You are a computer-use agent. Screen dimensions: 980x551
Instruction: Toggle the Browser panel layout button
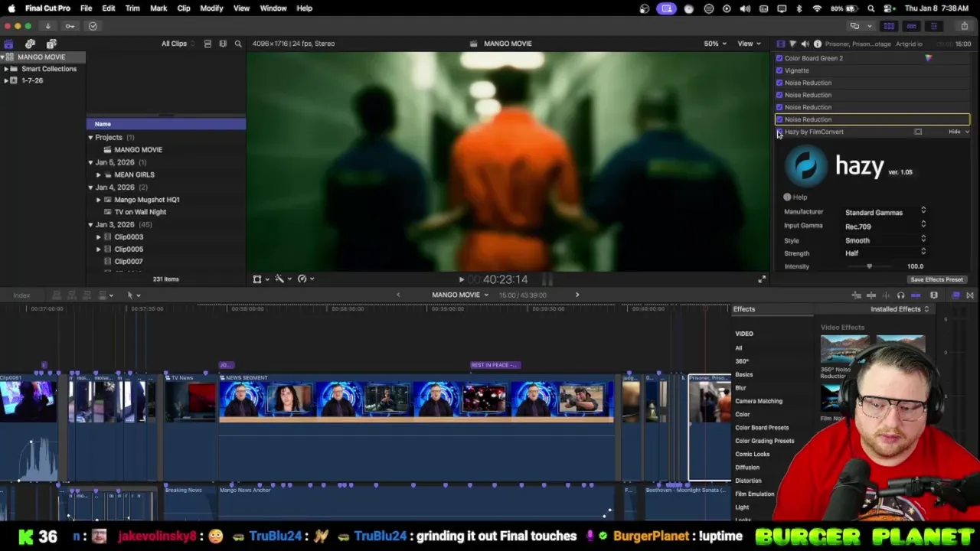click(x=889, y=26)
